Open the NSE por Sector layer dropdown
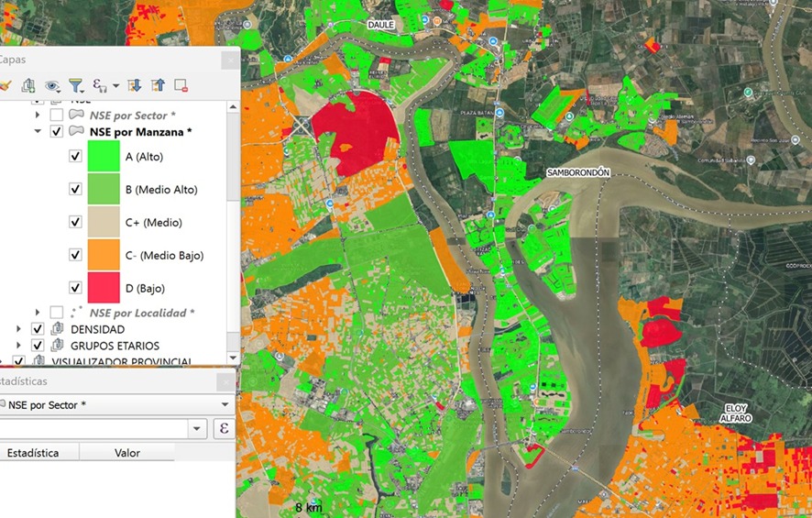 click(225, 404)
